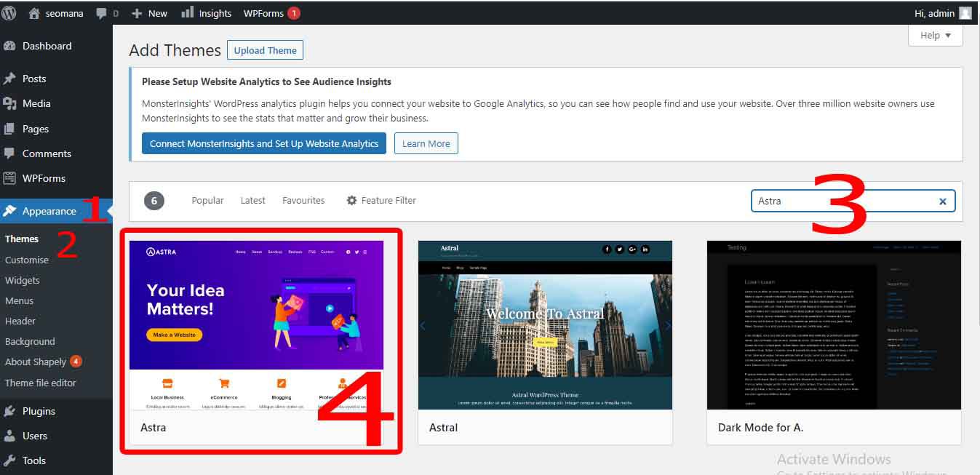
Task: Click the Learn More button
Action: click(x=426, y=143)
